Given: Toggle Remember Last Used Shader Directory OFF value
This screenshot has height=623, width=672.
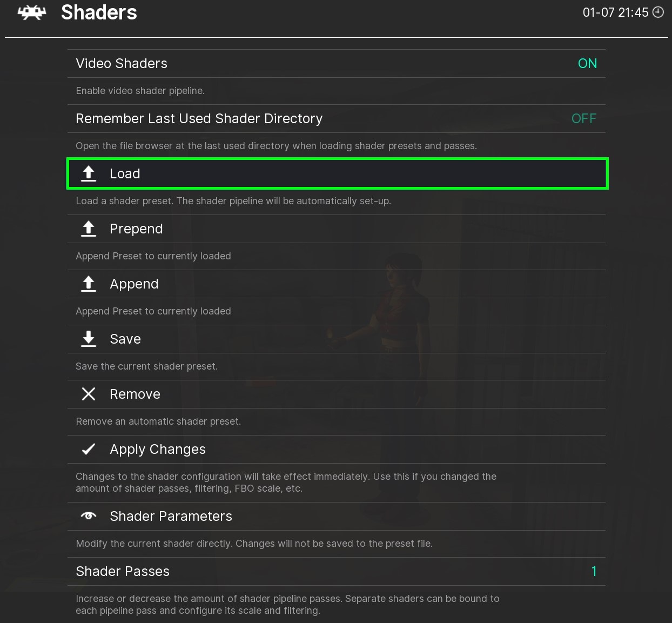Looking at the screenshot, I should tap(583, 119).
